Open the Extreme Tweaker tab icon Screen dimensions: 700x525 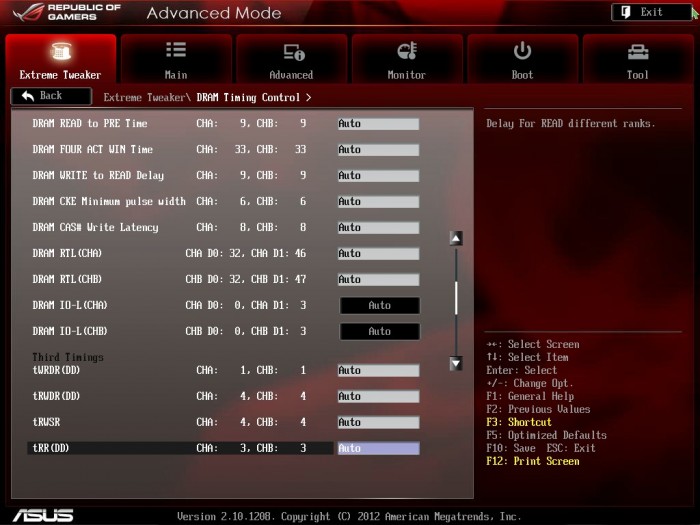pos(60,51)
